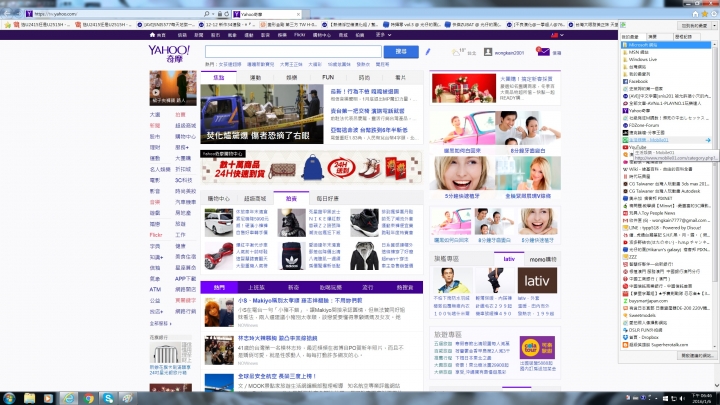Click the cola tour logo image
This screenshot has height=405, width=720.
tap(537, 347)
